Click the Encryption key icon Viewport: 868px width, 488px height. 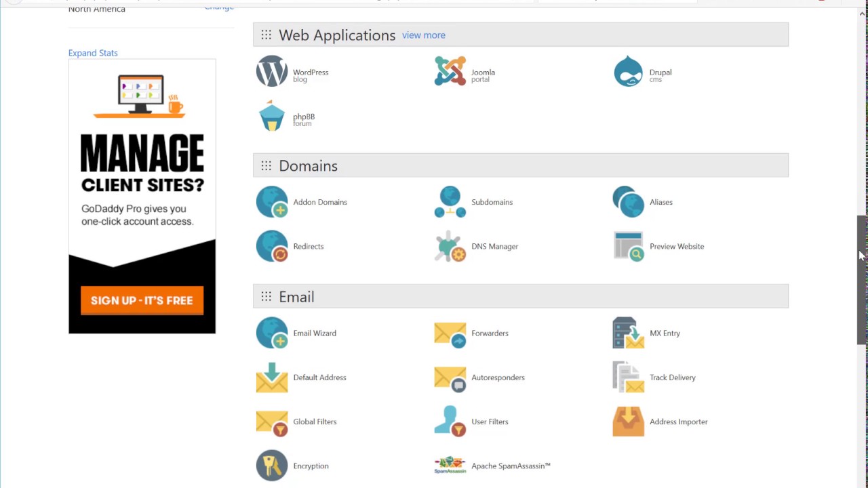coord(272,466)
